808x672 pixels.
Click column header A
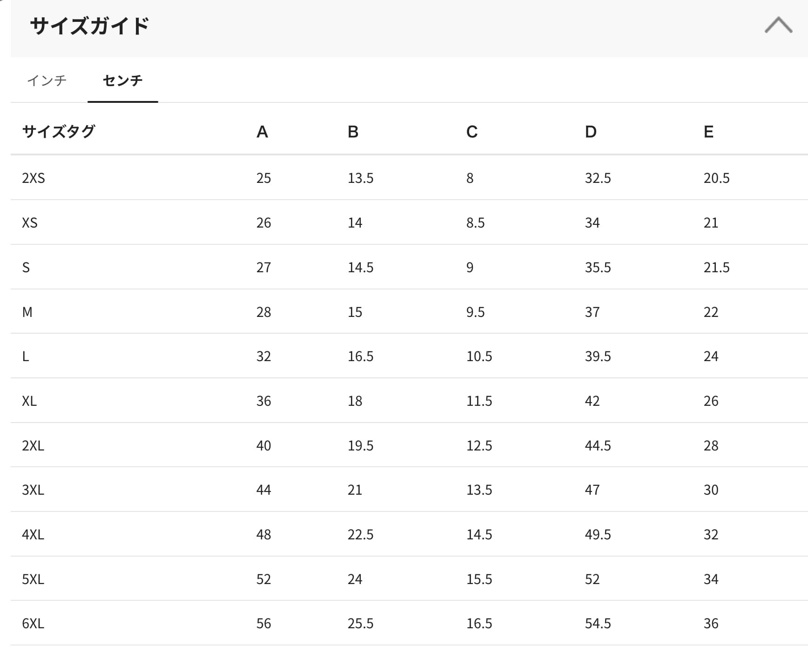[x=262, y=132]
